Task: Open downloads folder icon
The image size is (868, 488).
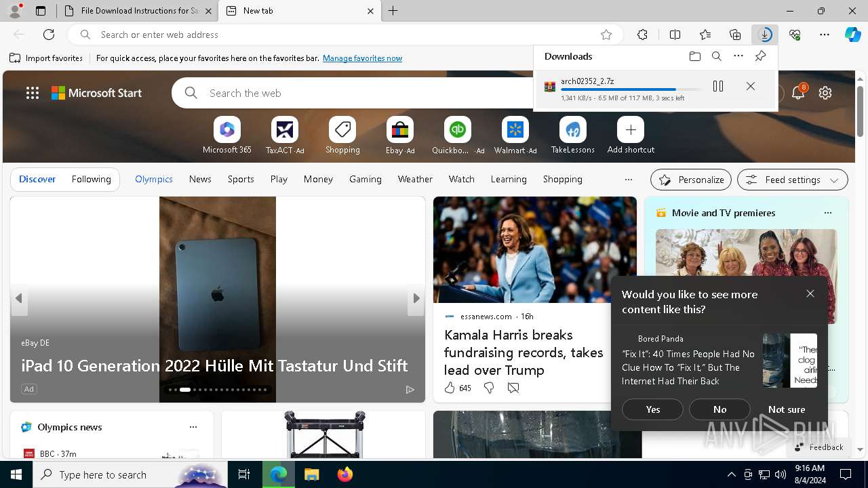Action: (694, 56)
